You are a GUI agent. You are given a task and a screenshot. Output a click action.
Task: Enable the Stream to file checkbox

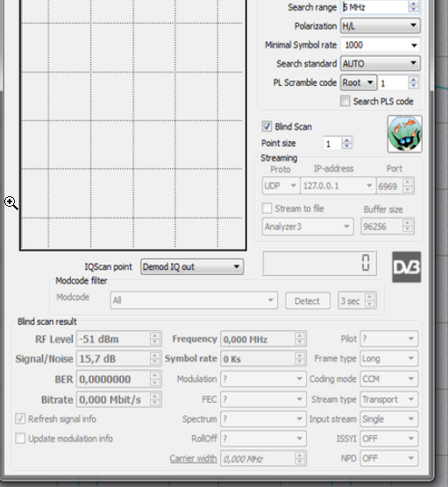267,208
